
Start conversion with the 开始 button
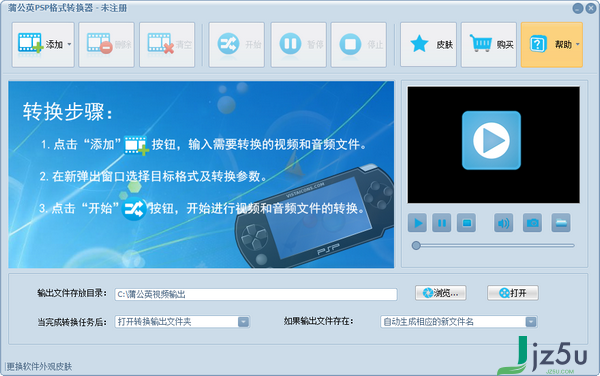pyautogui.click(x=236, y=45)
